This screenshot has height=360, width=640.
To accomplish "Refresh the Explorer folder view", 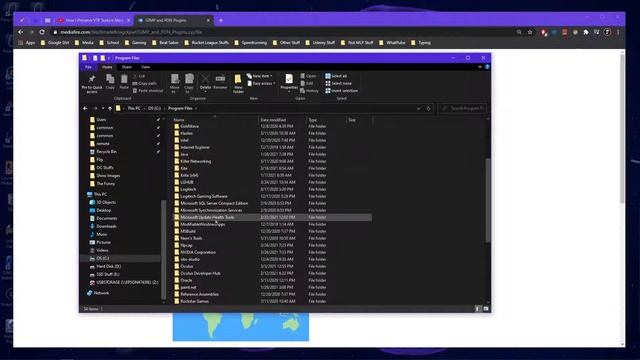I will point(428,109).
